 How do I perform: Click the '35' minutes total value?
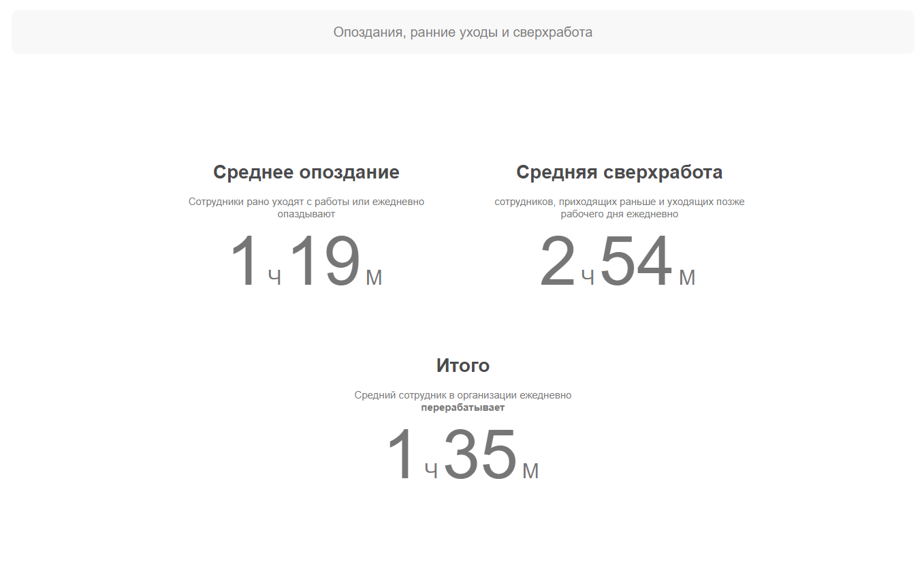click(x=480, y=455)
